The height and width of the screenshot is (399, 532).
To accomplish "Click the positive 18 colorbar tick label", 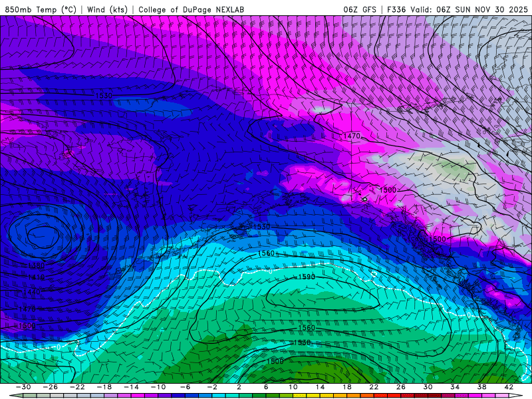I will 346,387.
